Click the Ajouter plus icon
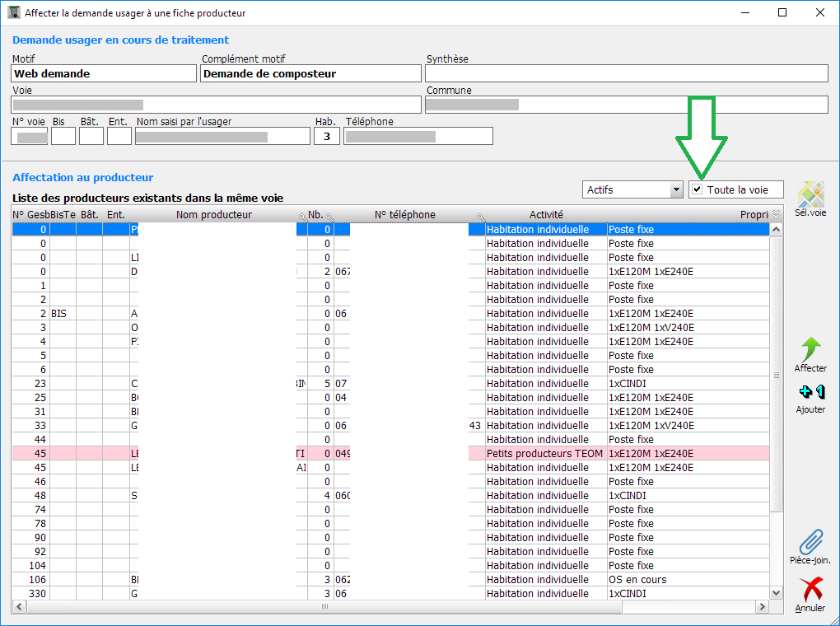 [x=810, y=392]
